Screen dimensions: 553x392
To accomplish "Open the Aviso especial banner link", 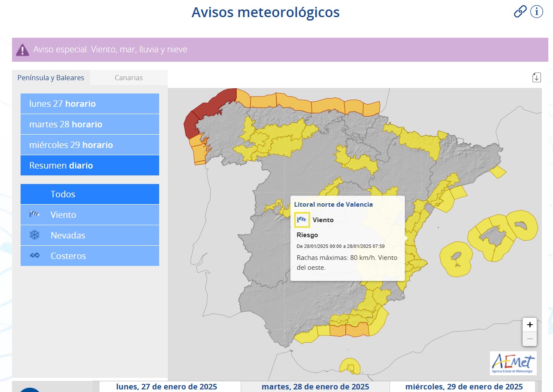I will (110, 50).
